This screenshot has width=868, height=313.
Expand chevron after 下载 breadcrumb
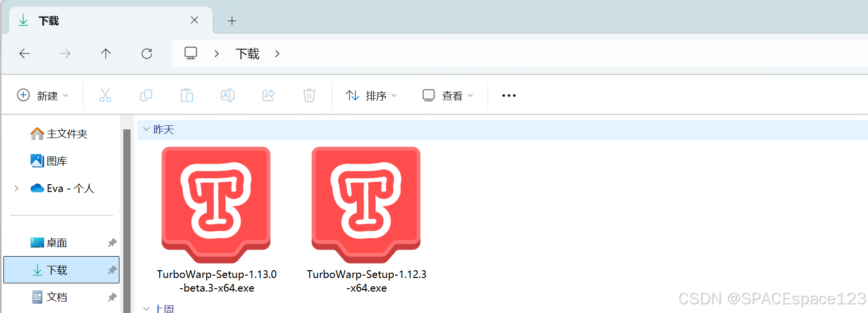tap(277, 53)
